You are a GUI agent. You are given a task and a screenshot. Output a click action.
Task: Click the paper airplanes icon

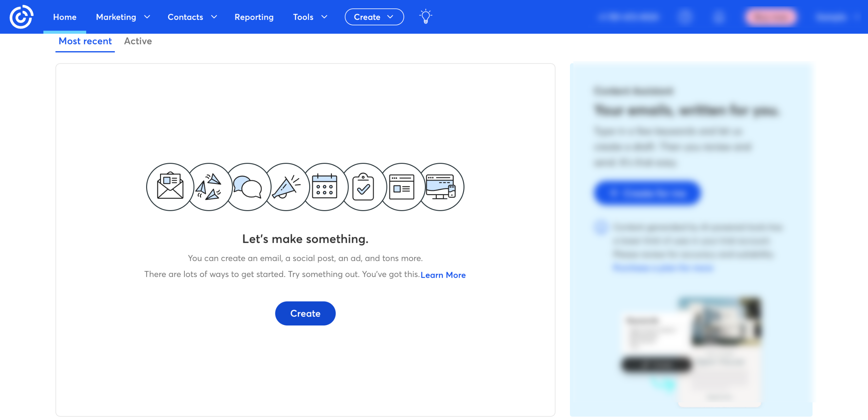[209, 187]
